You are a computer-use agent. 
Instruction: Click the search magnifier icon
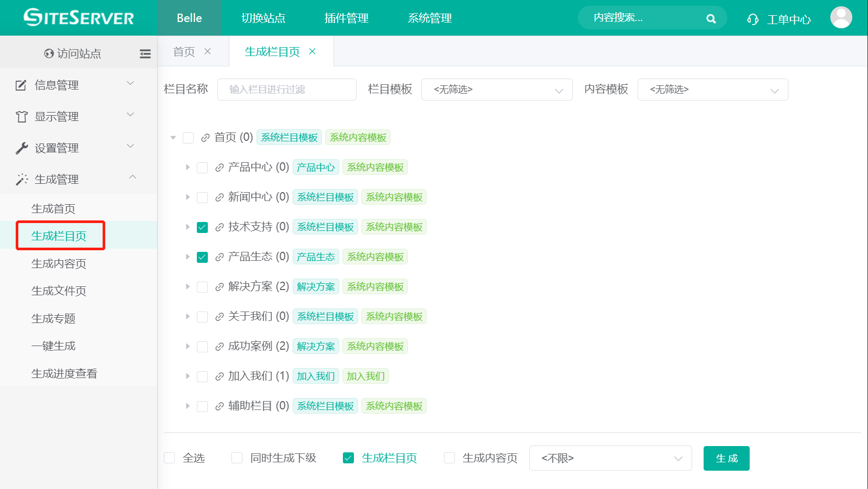pyautogui.click(x=710, y=19)
